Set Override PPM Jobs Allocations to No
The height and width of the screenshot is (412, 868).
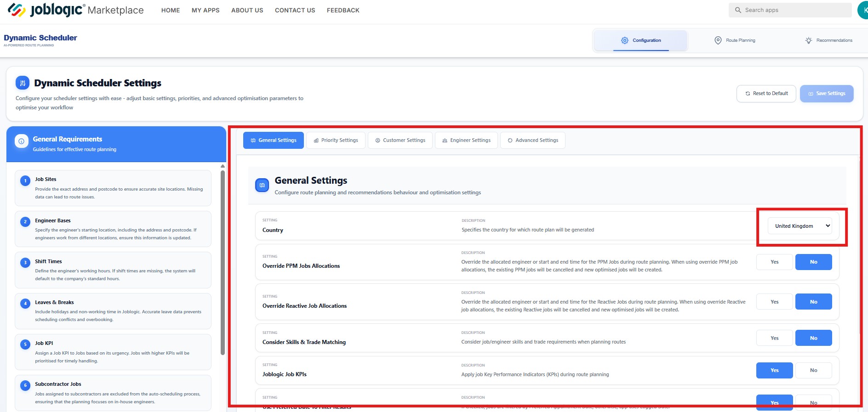click(814, 262)
